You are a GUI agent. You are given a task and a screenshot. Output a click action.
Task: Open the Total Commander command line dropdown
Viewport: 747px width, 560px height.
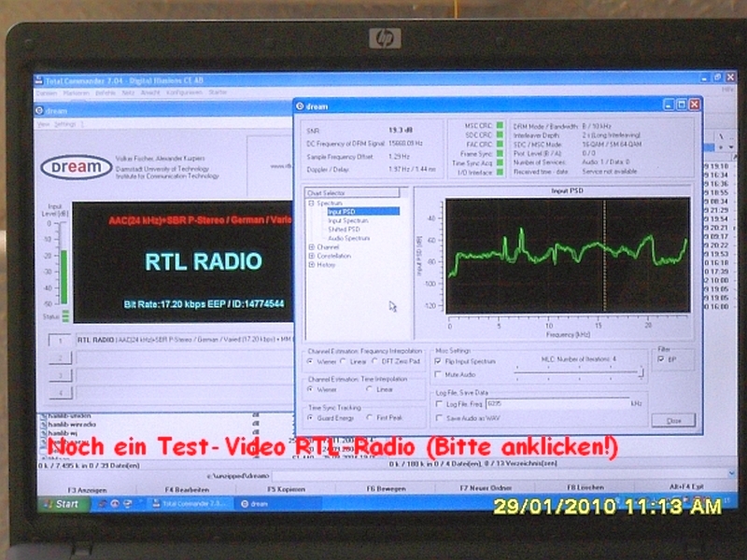click(x=732, y=474)
